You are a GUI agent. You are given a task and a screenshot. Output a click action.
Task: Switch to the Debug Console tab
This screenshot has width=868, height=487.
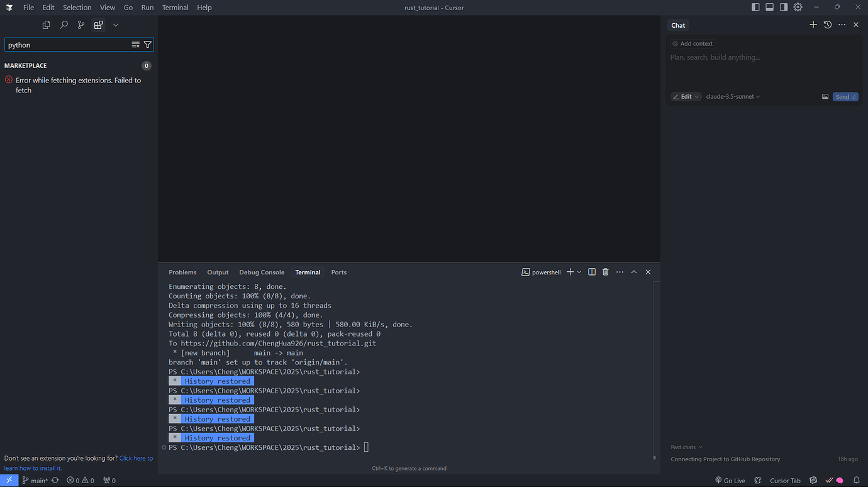pyautogui.click(x=262, y=272)
